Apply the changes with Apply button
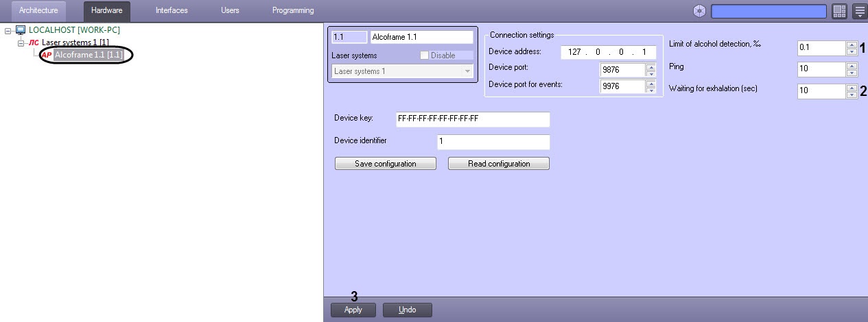Viewport: 868px width, 322px height. click(x=353, y=310)
